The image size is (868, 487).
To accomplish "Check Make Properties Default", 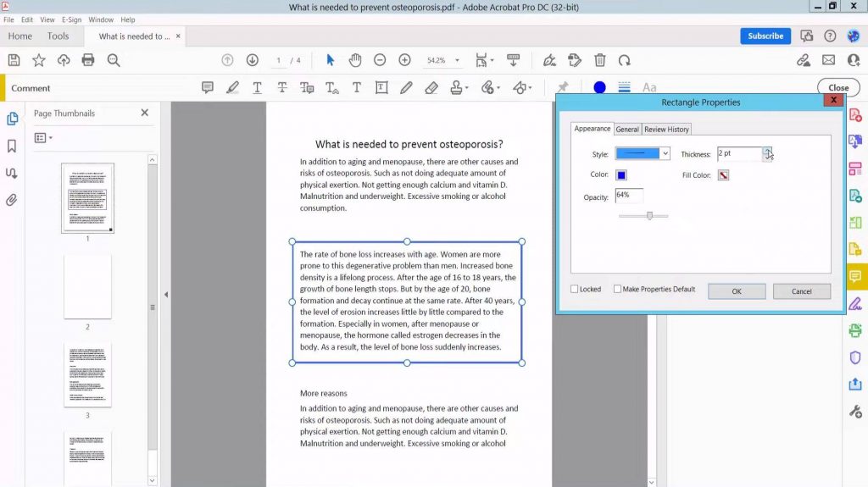I will (x=617, y=289).
